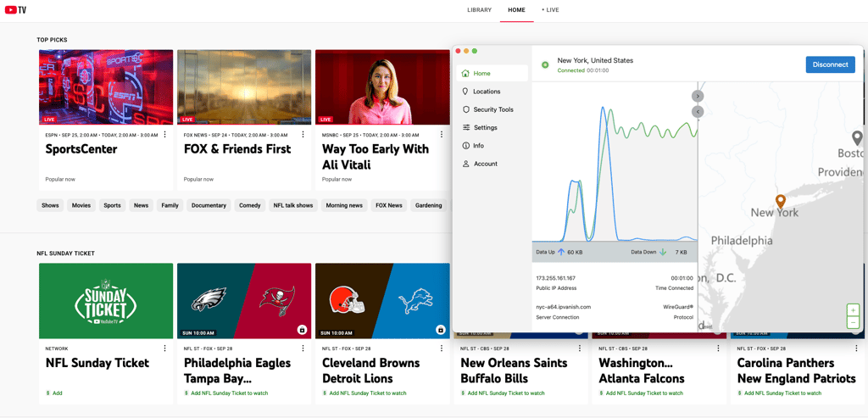Click public IP address 173.255.161.167
This screenshot has height=418, width=868.
556,278
